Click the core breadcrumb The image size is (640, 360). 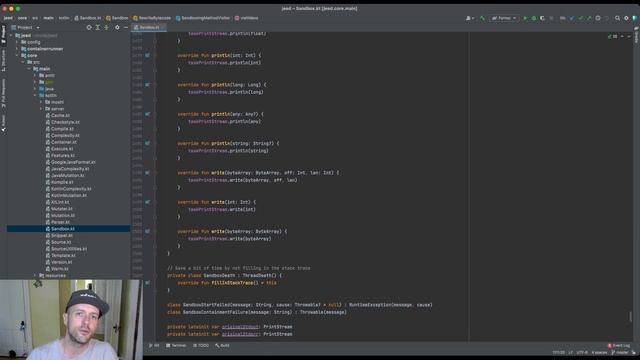pos(22,18)
